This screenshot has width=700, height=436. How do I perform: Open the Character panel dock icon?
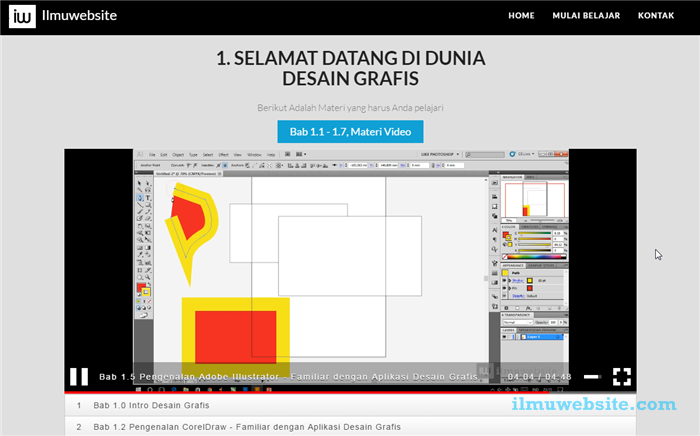pyautogui.click(x=495, y=230)
